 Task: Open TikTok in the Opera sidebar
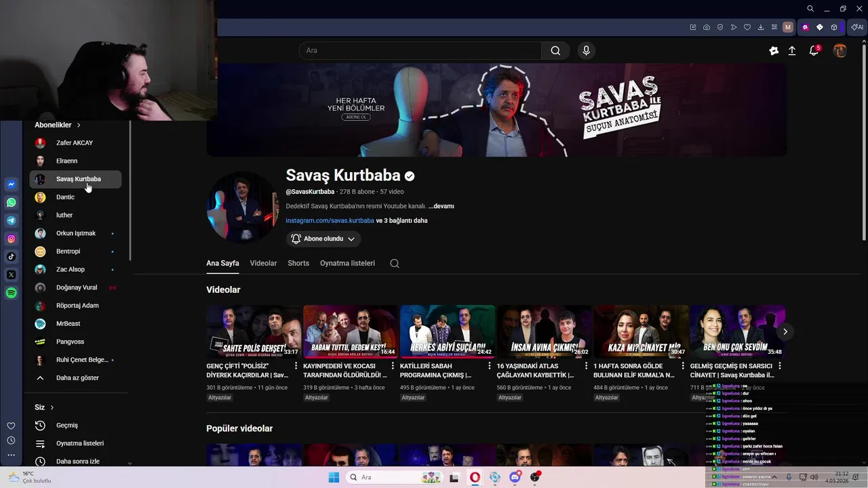pyautogui.click(x=12, y=257)
